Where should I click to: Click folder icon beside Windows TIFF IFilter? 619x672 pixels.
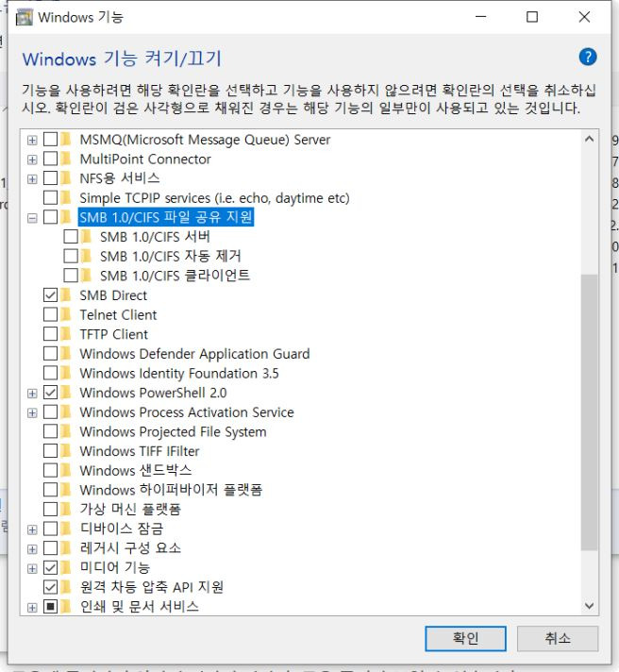coord(65,450)
